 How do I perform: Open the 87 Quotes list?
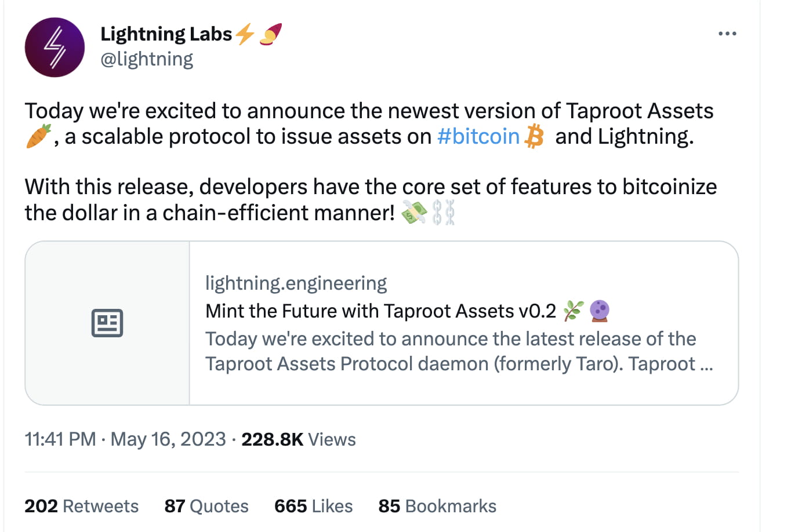pos(206,505)
